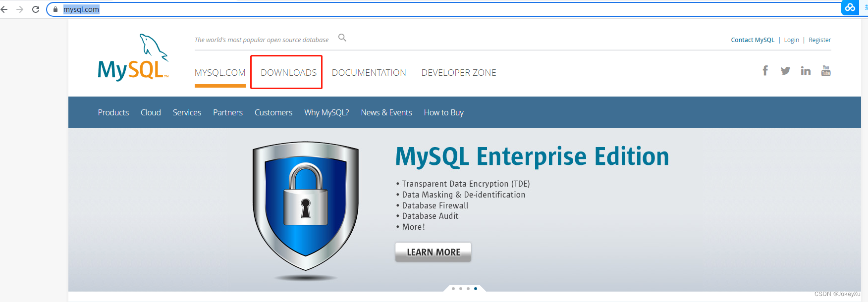
Task: Click Transparent Data Encryption (TDE) text
Action: pos(466,184)
